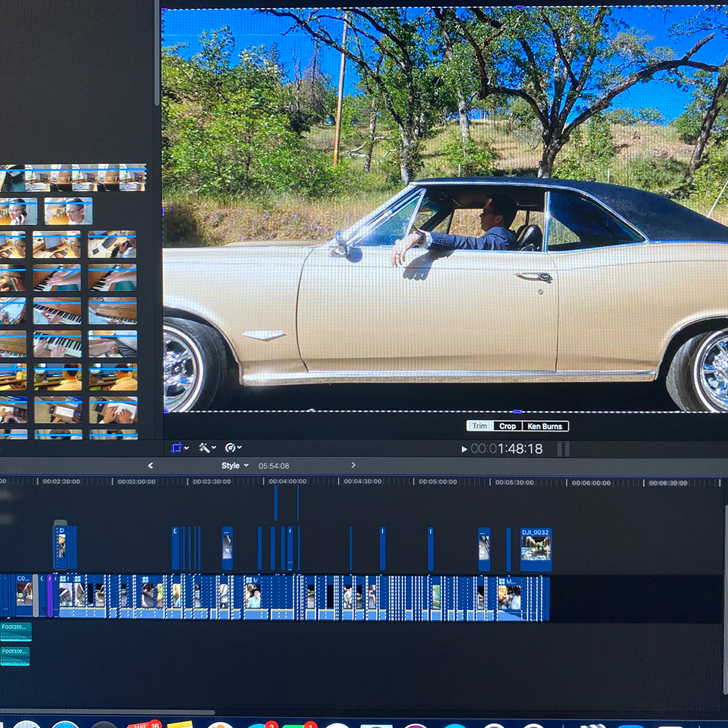Open the enhancements magic wand menu
Image resolution: width=728 pixels, height=728 pixels.
coord(206,448)
